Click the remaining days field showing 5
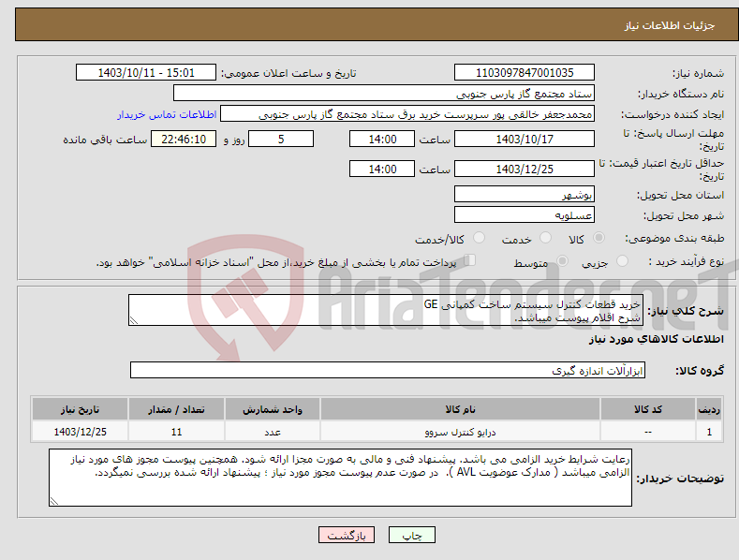The height and width of the screenshot is (560, 739). 281,139
